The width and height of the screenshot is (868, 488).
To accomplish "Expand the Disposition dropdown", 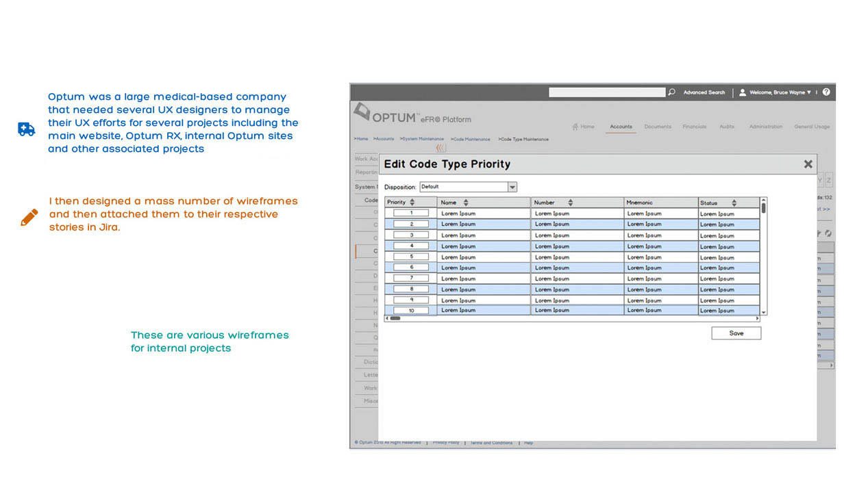I will [512, 187].
